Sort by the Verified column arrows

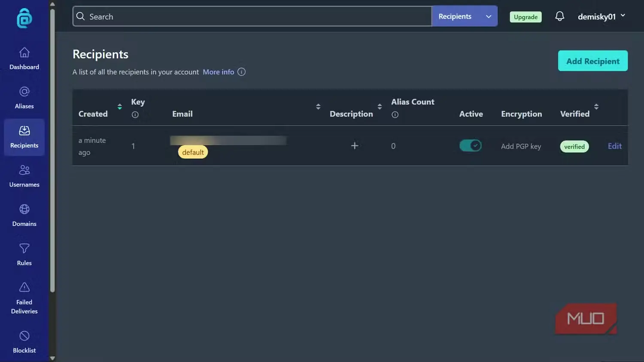click(596, 106)
